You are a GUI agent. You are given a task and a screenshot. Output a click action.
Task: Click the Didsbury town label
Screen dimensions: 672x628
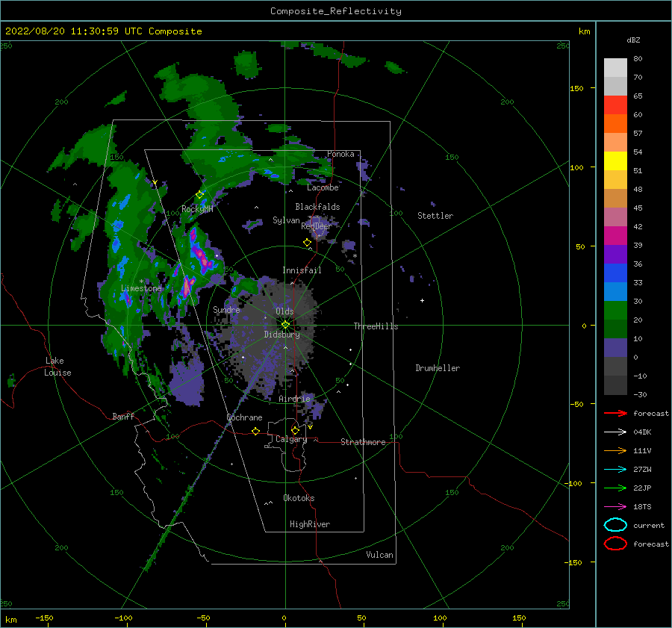(x=281, y=335)
